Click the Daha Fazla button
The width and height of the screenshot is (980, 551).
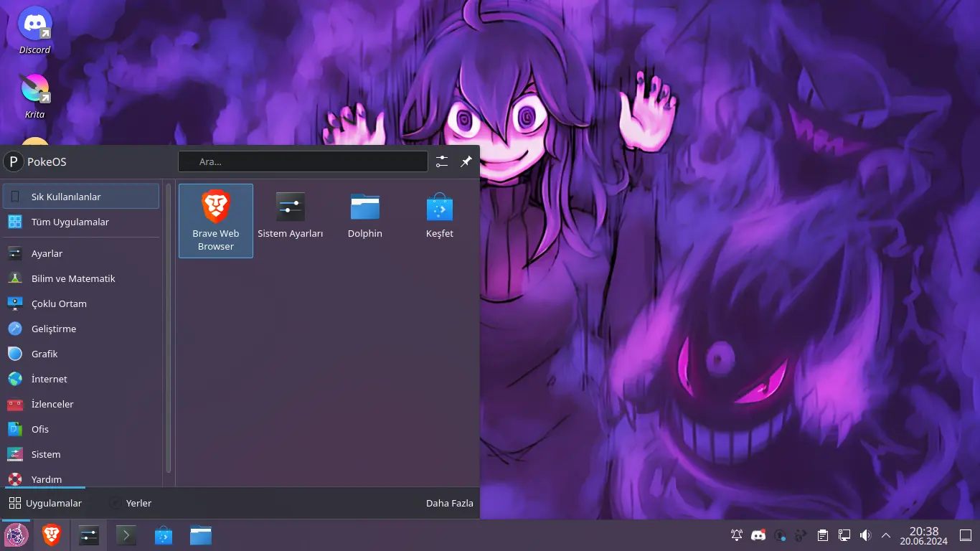(x=450, y=503)
